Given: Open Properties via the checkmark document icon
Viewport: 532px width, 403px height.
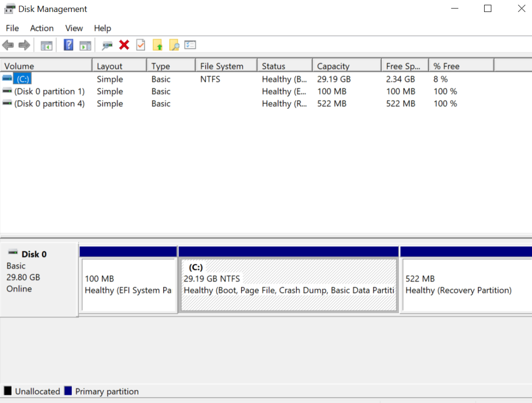Looking at the screenshot, I should tap(140, 45).
